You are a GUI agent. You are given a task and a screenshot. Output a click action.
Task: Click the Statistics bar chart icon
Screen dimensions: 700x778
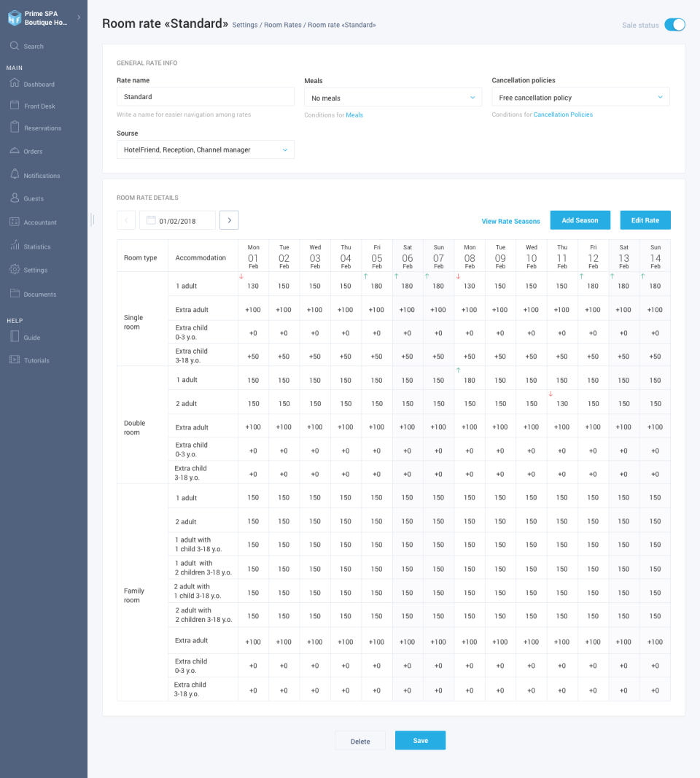pyautogui.click(x=15, y=245)
